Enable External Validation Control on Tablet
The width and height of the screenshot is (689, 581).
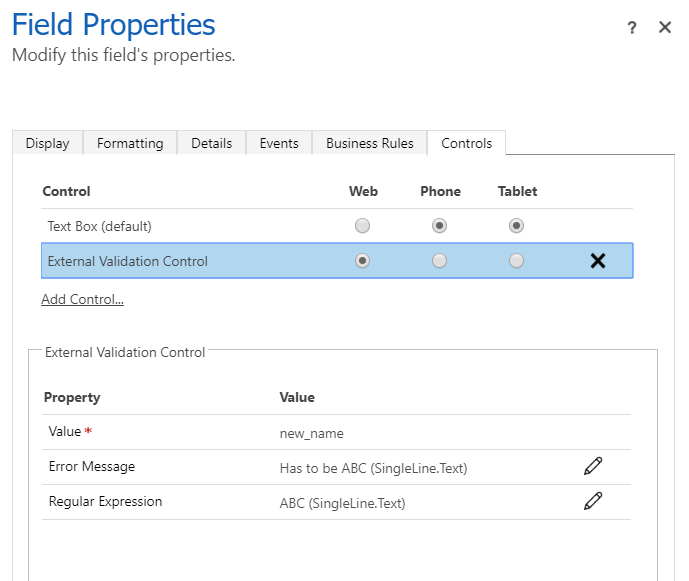(x=516, y=261)
